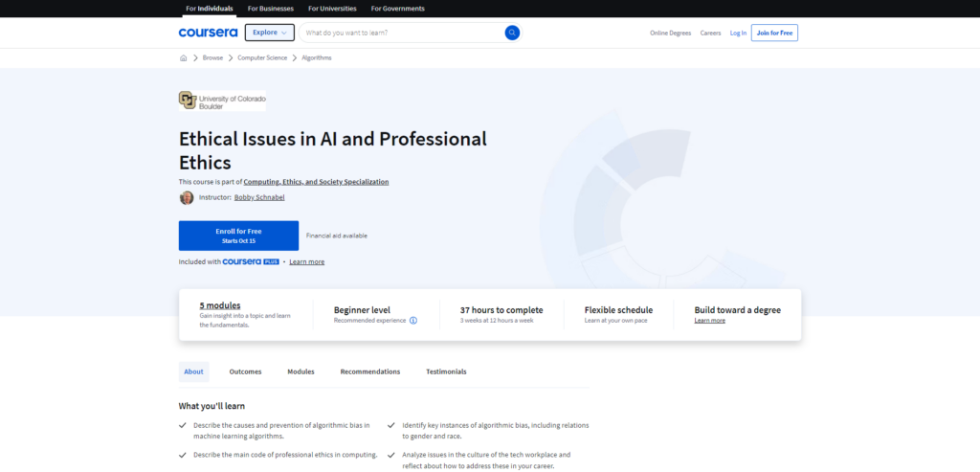Click the Join for Free button
The width and height of the screenshot is (980, 472).
coord(774,34)
